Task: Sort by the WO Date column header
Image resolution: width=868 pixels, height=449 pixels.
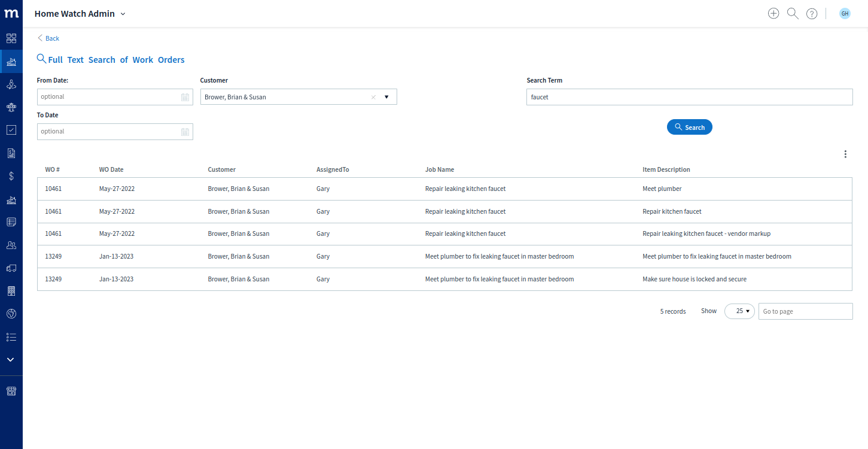Action: [111, 169]
